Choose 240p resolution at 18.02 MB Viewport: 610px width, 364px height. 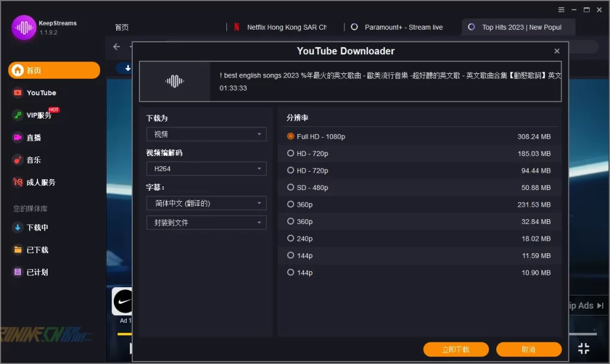[x=291, y=238]
